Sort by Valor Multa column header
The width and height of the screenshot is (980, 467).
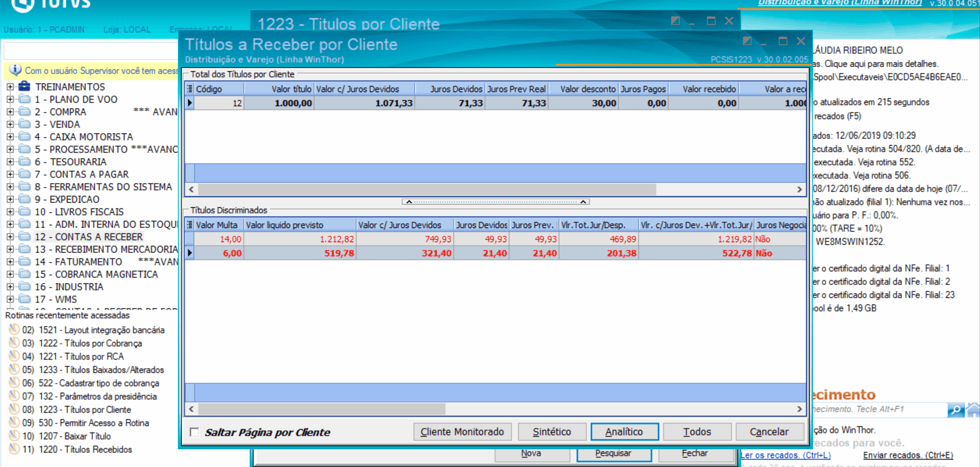pyautogui.click(x=218, y=225)
